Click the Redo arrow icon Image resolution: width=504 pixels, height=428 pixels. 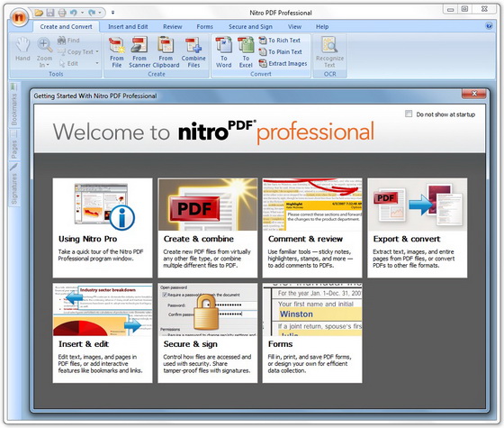tap(92, 13)
